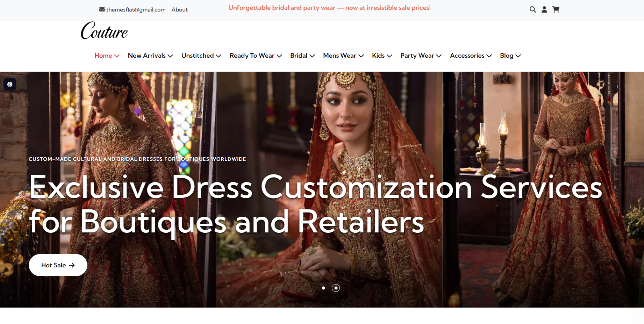Click the user account icon
Screen dimensions: 644x324
[x=544, y=9]
